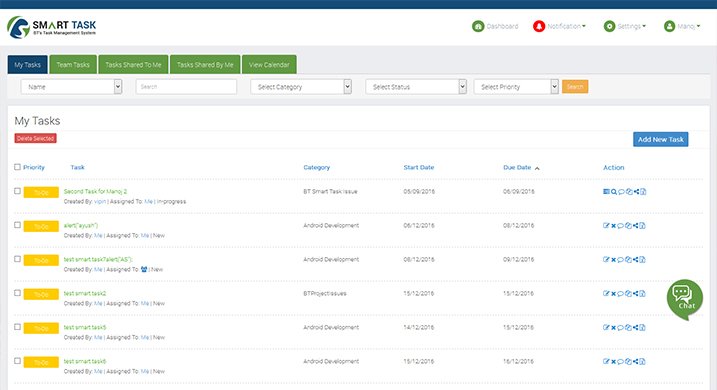This screenshot has width=717, height=390.
Task: Open the Select Category dropdown
Action: coord(301,87)
